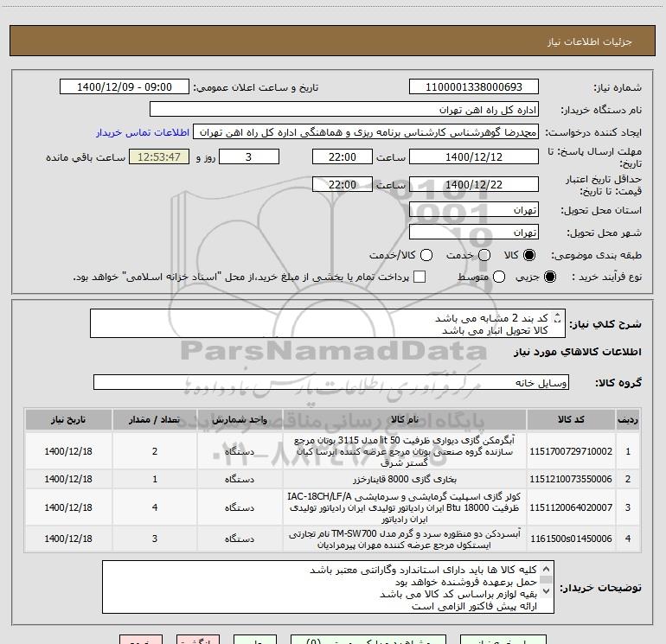Click the کولر گازی اسپلیت item name
This screenshot has width=666, height=644.
(x=405, y=507)
